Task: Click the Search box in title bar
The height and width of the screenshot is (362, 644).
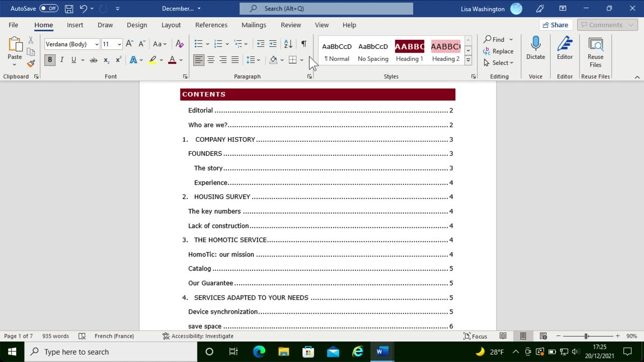Action: (326, 9)
